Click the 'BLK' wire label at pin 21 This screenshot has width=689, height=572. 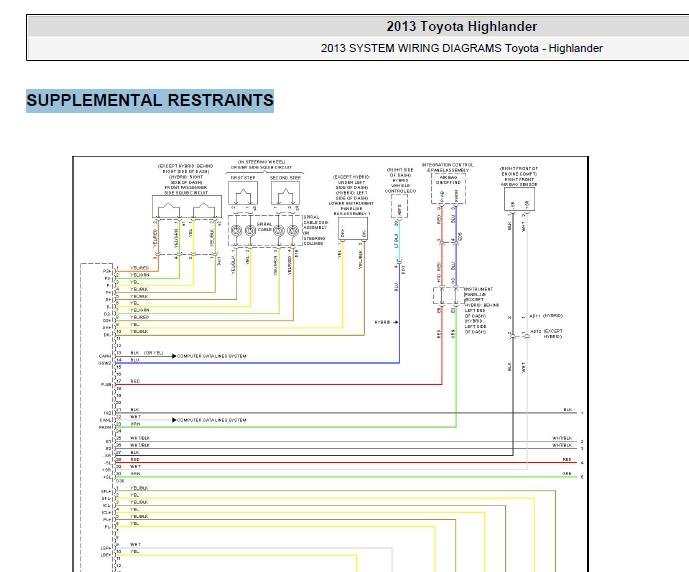click(134, 409)
